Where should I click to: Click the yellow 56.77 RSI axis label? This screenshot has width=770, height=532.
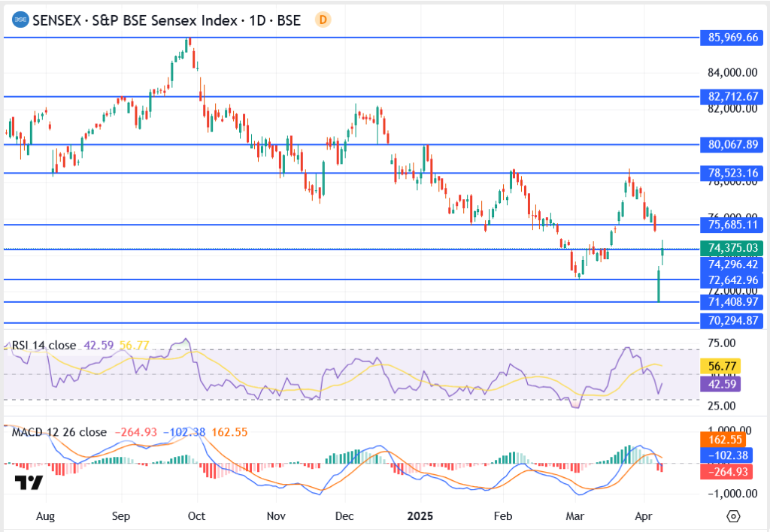(721, 366)
